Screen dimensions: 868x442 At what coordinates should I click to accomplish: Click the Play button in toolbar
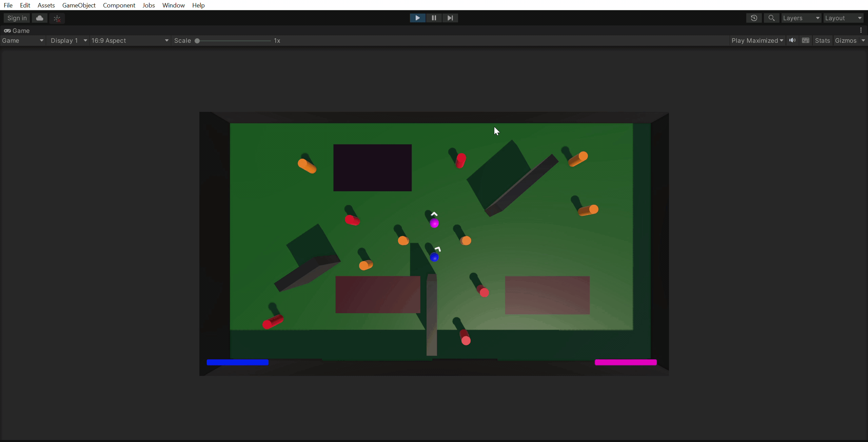417,18
